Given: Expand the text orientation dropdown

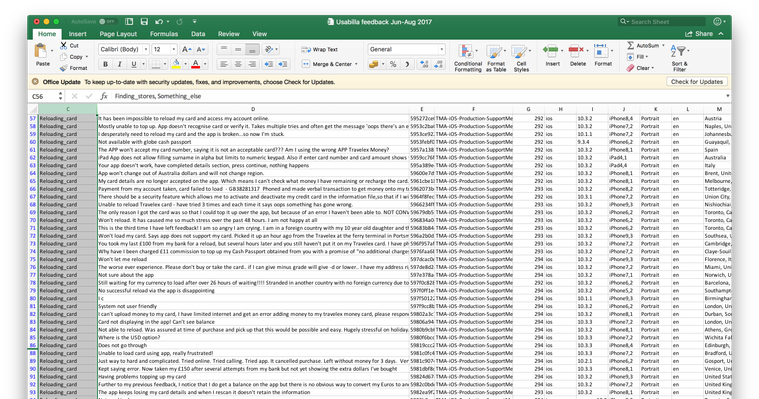Looking at the screenshot, I should [x=276, y=49].
